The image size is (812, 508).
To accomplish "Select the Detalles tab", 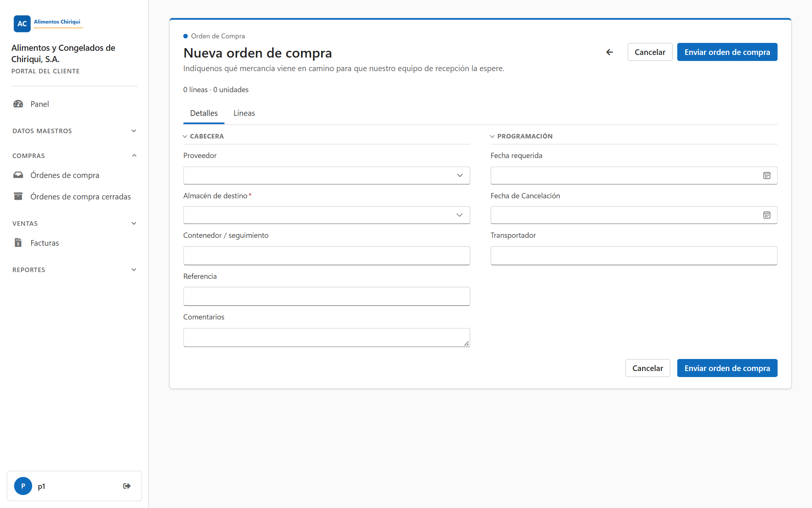I will [x=204, y=113].
